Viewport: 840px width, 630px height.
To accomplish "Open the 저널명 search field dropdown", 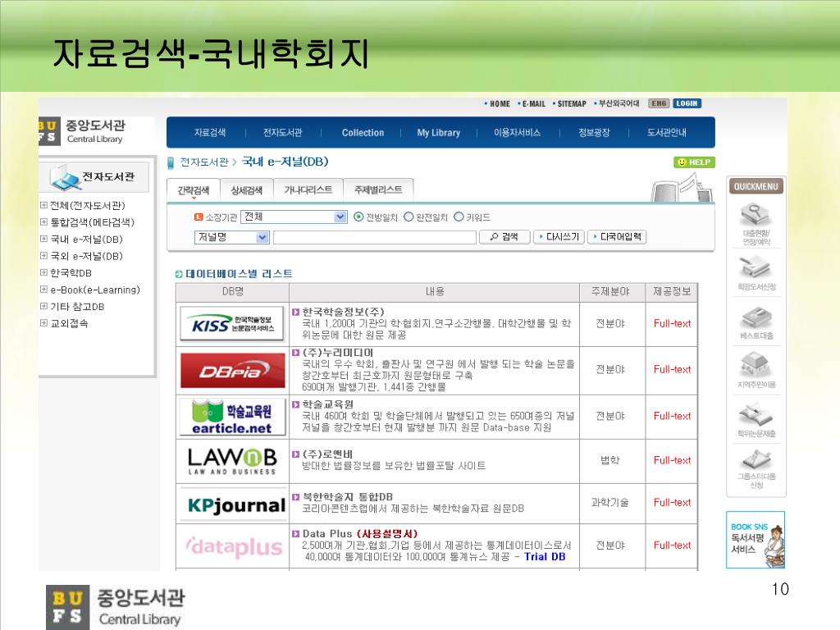I will [x=231, y=237].
